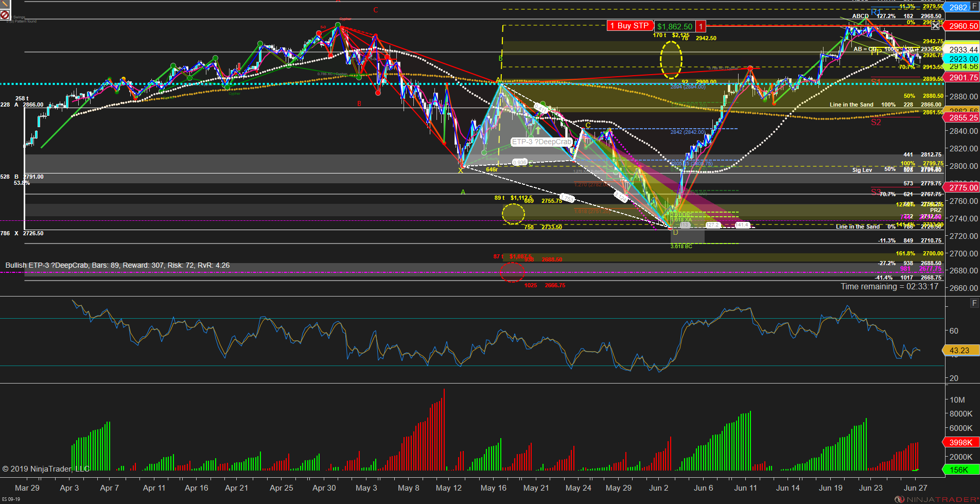Click the 2660.00 price axis label

point(964,288)
